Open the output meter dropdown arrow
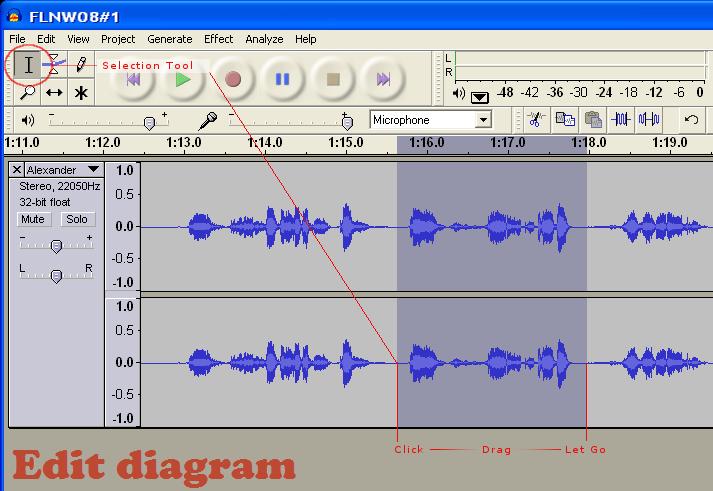Image resolution: width=713 pixels, height=491 pixels. pyautogui.click(x=479, y=96)
